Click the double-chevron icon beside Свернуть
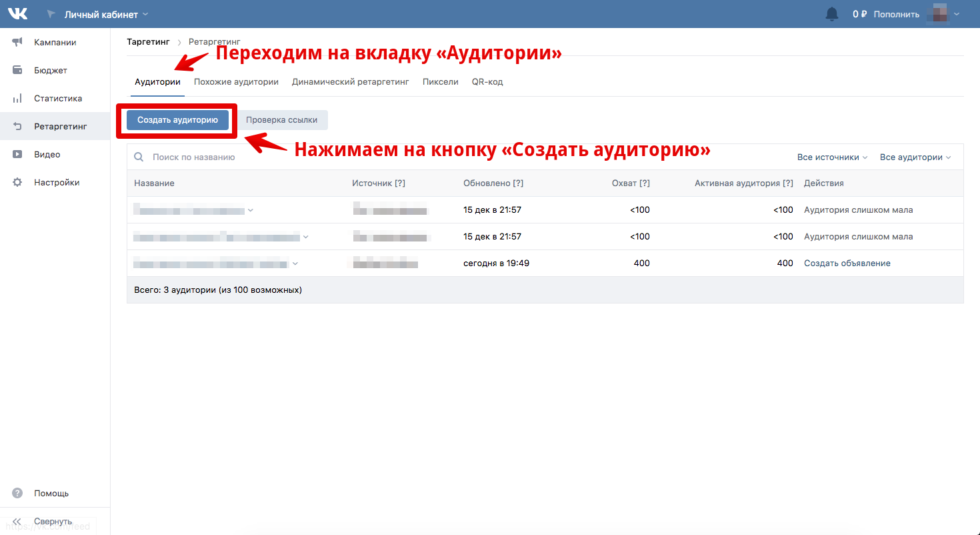980x535 pixels. [x=17, y=522]
